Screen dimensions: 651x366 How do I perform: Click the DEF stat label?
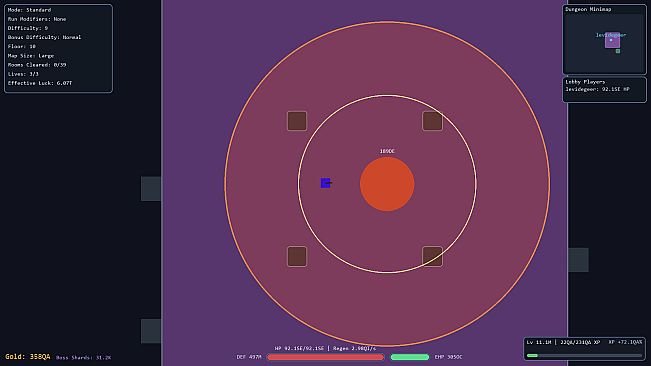(x=249, y=357)
